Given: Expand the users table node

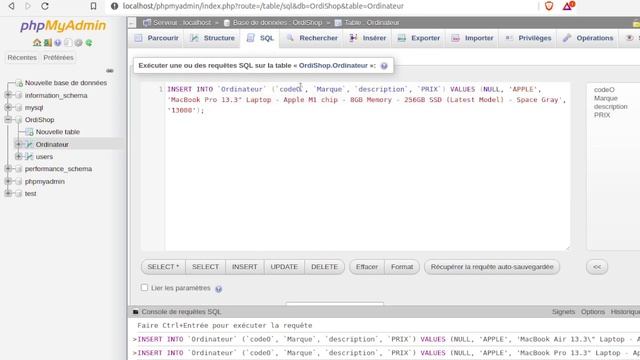Looking at the screenshot, I should (x=18, y=156).
